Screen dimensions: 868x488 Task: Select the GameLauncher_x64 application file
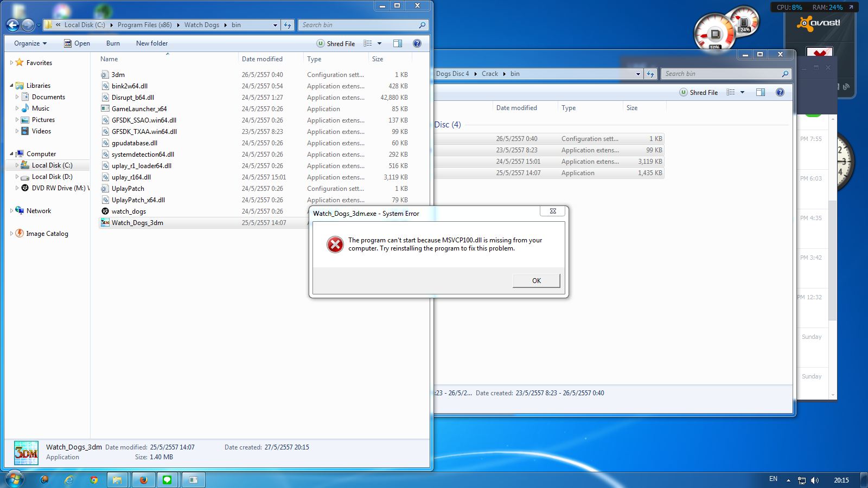pos(139,109)
